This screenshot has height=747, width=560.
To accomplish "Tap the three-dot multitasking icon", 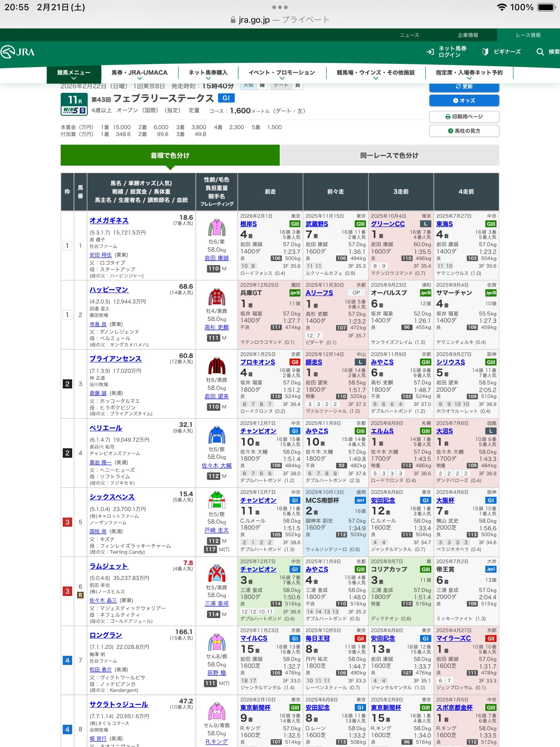I will 280,7.
